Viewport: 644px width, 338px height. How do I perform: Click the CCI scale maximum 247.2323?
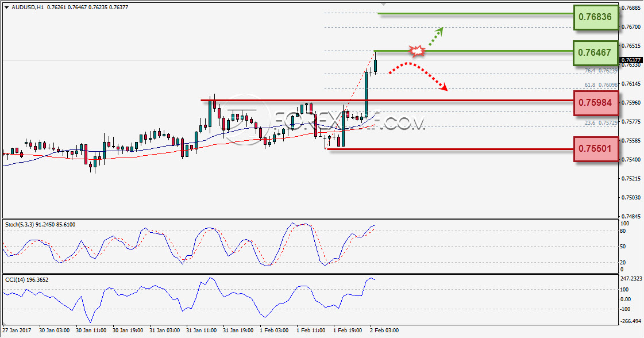[x=631, y=279]
